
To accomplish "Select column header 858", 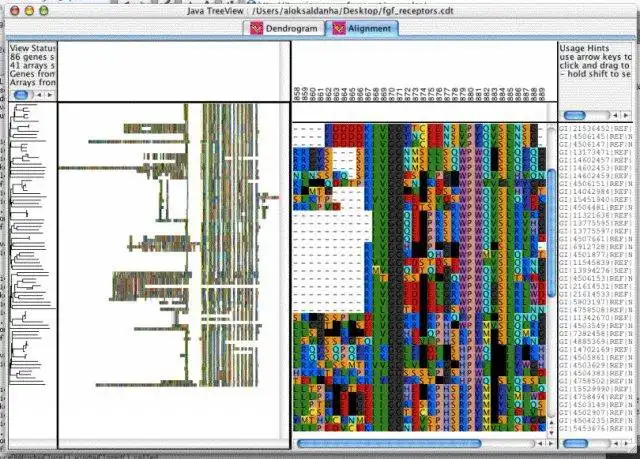I will [296, 93].
